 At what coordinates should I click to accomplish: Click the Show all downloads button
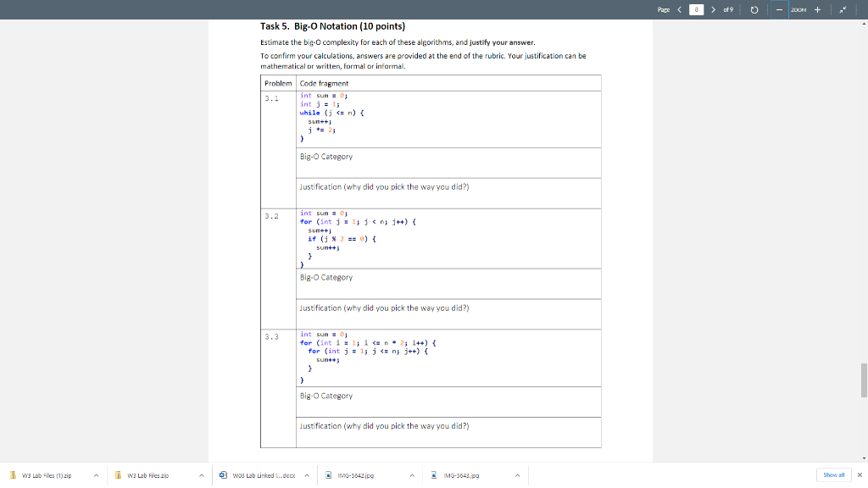pos(833,475)
